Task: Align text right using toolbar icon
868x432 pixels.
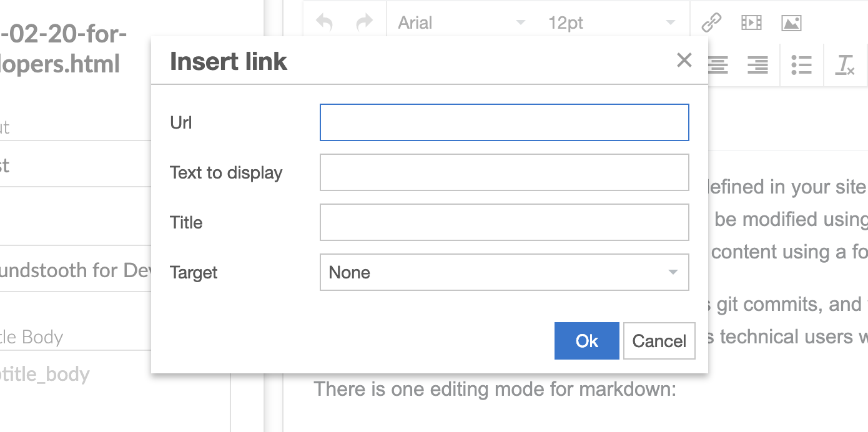Action: [x=757, y=64]
